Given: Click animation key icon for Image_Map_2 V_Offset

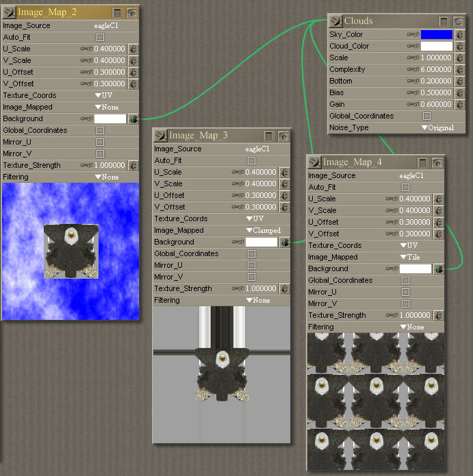Looking at the screenshot, I should click(86, 84).
